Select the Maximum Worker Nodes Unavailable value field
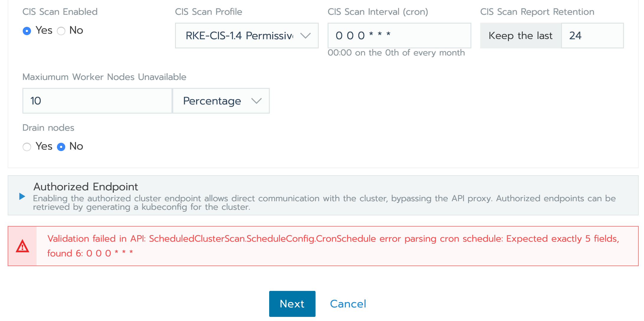 (x=97, y=101)
